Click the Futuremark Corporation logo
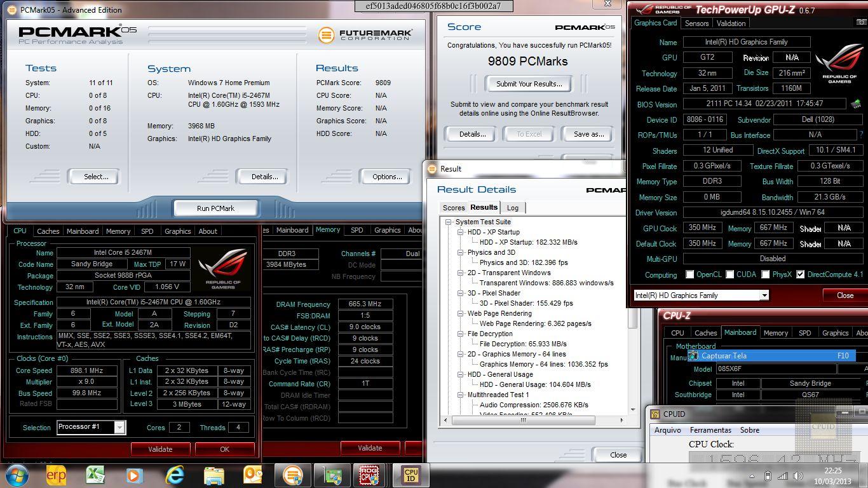Image resolution: width=868 pixels, height=488 pixels. pyautogui.click(x=365, y=34)
